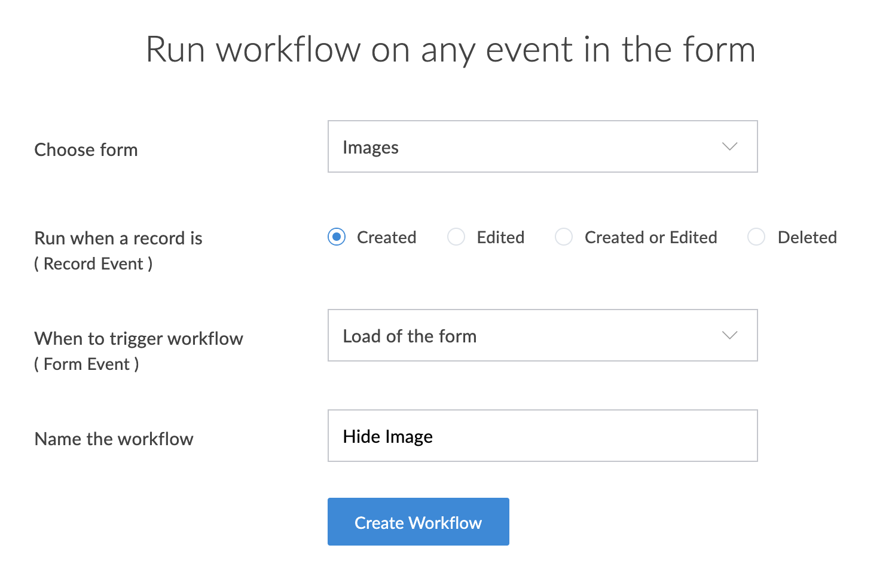The image size is (892, 588).
Task: Click the Choose form label
Action: [86, 150]
